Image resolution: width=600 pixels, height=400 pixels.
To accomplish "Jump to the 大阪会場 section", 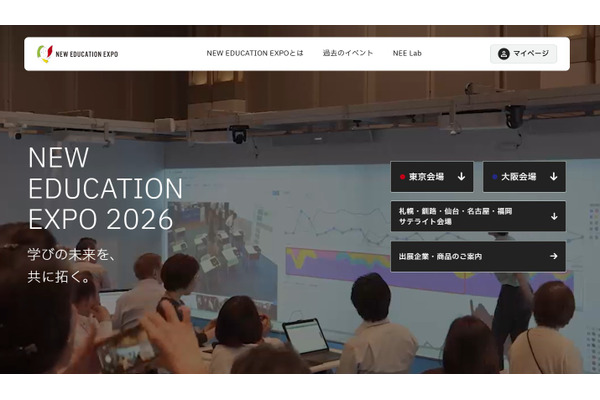I will coord(524,177).
